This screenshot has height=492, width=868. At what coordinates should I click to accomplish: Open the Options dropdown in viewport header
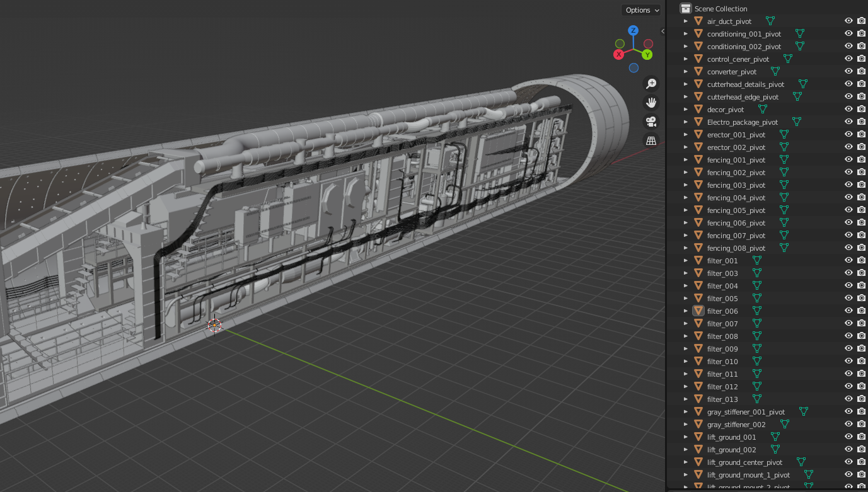[640, 9]
